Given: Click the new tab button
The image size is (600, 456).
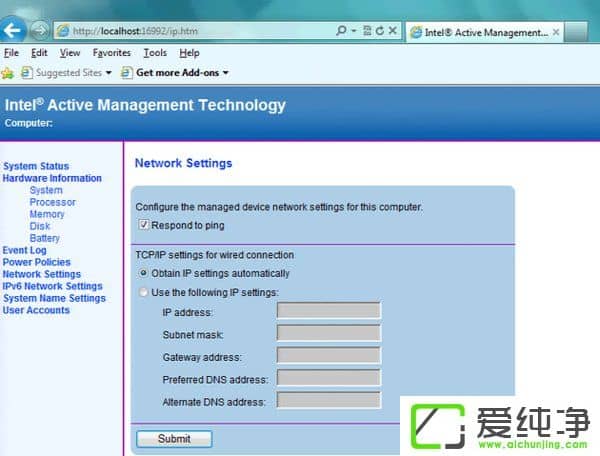Looking at the screenshot, I should [576, 32].
